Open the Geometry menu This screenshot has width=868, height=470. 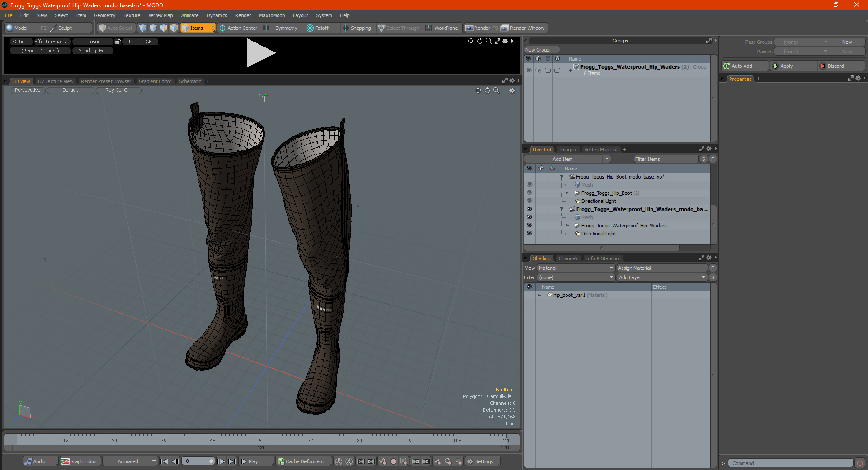pos(105,15)
